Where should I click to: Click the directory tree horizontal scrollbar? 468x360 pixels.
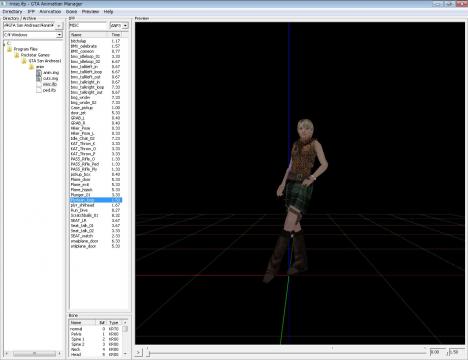(33, 353)
